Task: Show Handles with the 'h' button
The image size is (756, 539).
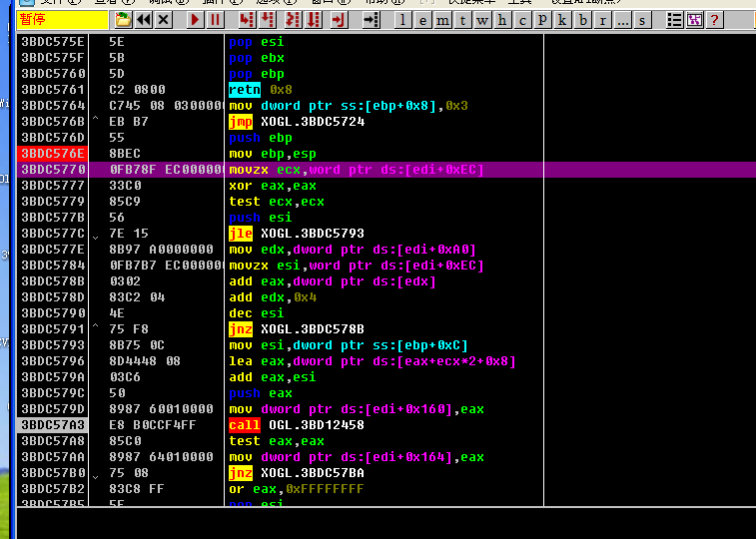Action: pos(502,20)
